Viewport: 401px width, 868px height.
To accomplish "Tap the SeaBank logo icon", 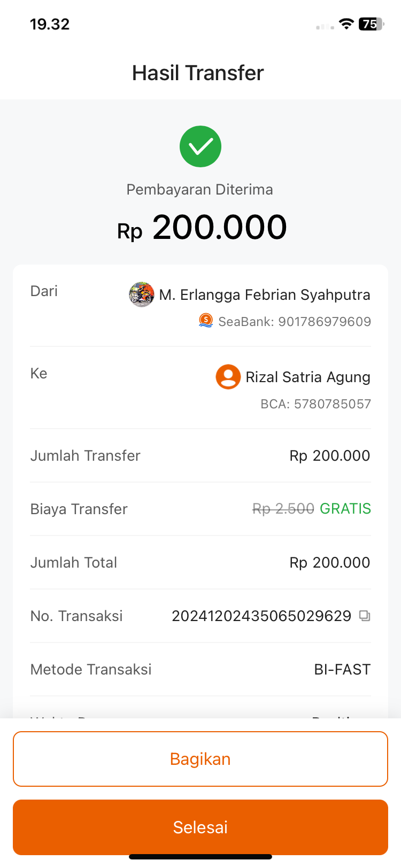I will coord(206,321).
